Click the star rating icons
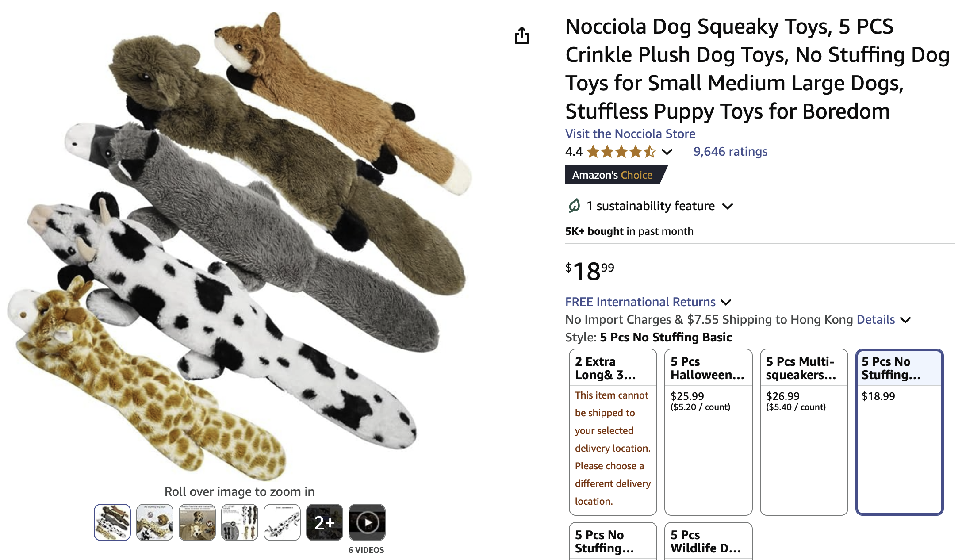The height and width of the screenshot is (560, 966). coord(621,152)
